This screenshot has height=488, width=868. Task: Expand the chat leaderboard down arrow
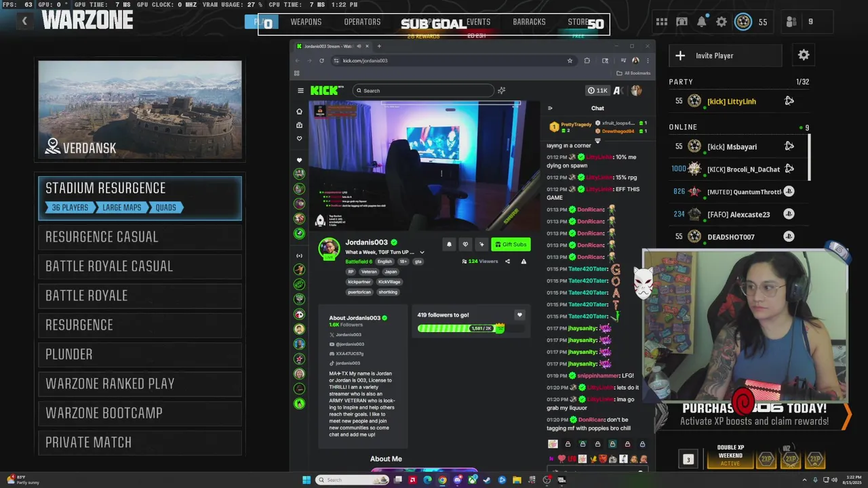coord(597,141)
